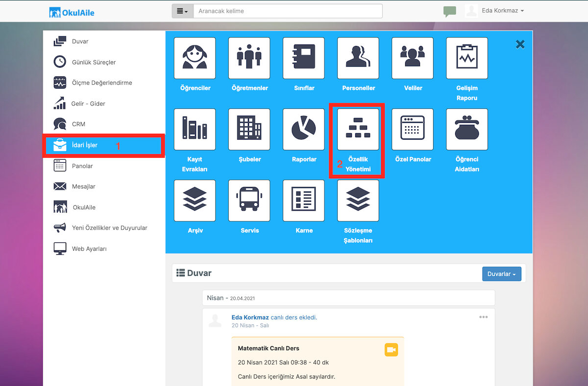Image resolution: width=588 pixels, height=386 pixels.
Task: Focus the Aranacak kelime search field
Action: pos(288,11)
